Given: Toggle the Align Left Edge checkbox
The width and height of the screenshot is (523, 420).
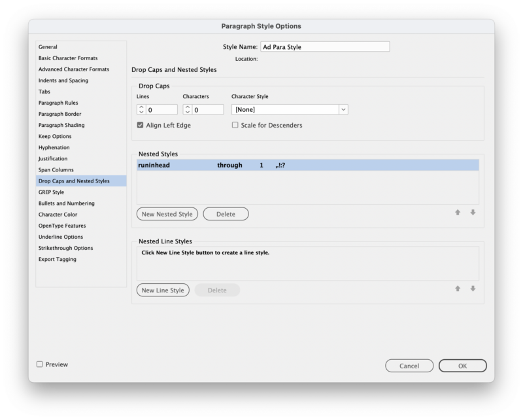Looking at the screenshot, I should 140,125.
